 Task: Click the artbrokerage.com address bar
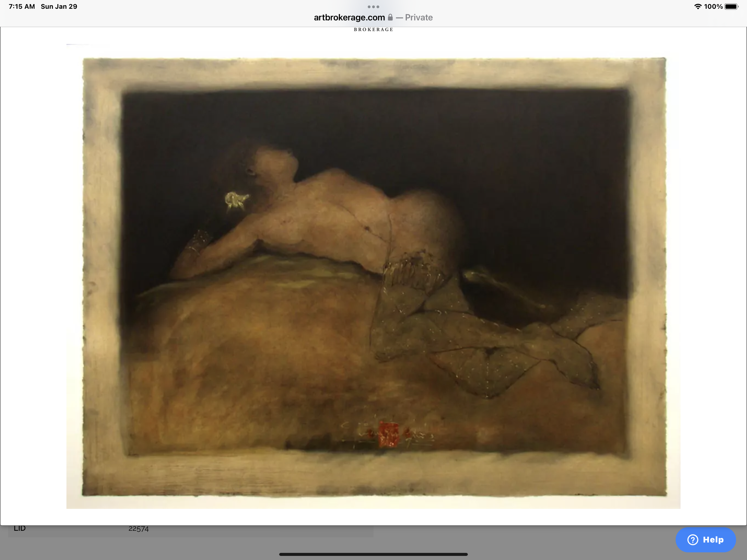pos(349,17)
